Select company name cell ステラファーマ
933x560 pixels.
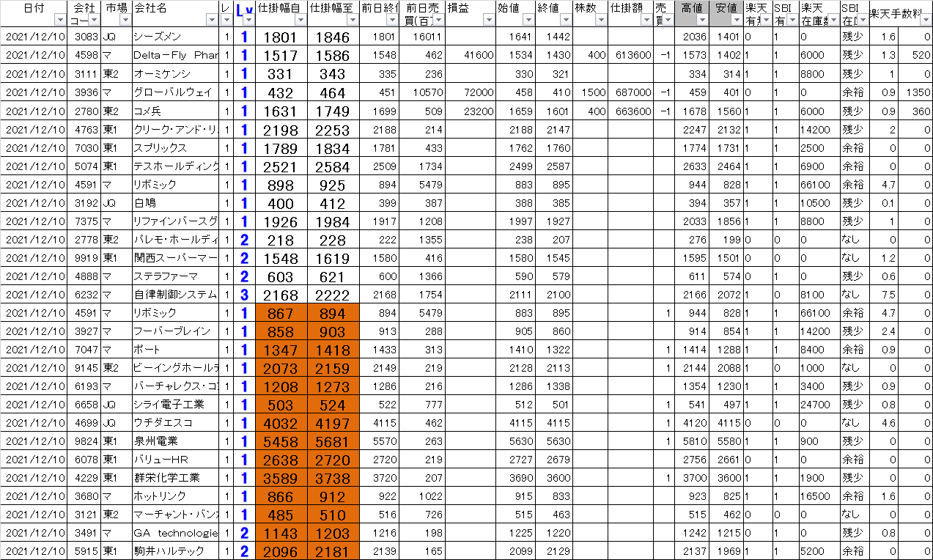click(175, 276)
